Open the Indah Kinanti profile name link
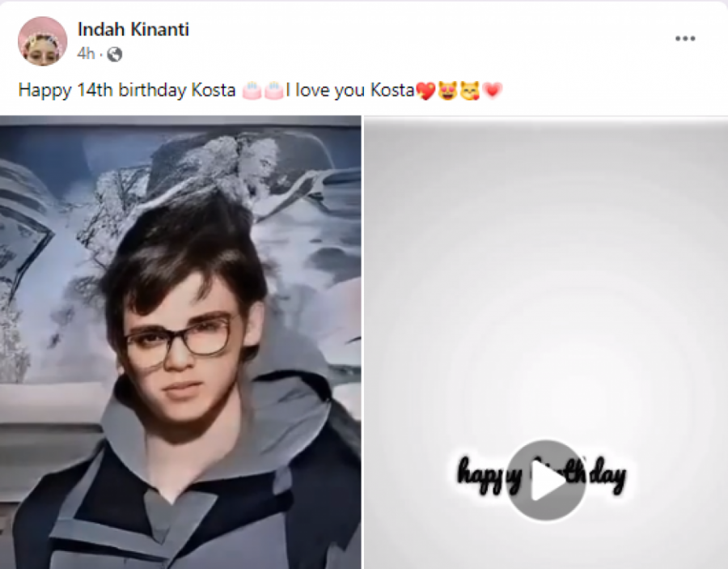Viewport: 728px width, 569px height. click(133, 29)
